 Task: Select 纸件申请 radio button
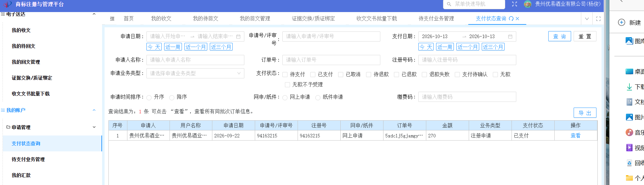click(x=318, y=97)
